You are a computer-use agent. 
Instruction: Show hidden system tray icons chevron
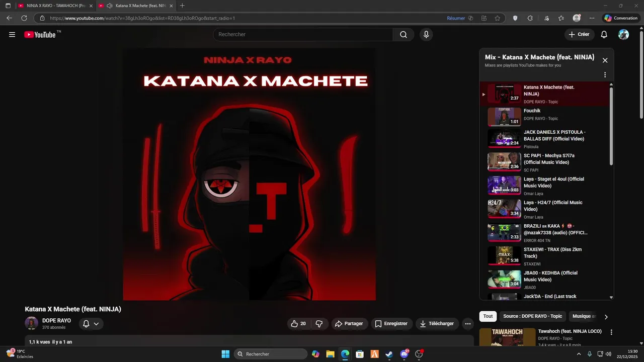click(578, 354)
